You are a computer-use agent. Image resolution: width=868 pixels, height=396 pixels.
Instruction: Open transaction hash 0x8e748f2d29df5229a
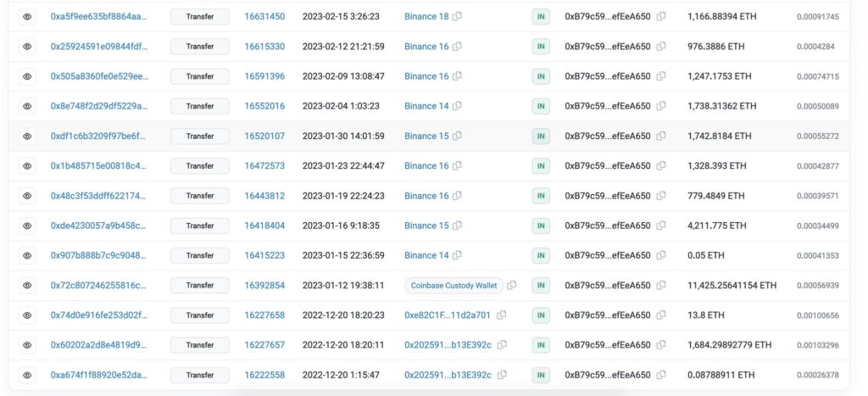coord(99,106)
